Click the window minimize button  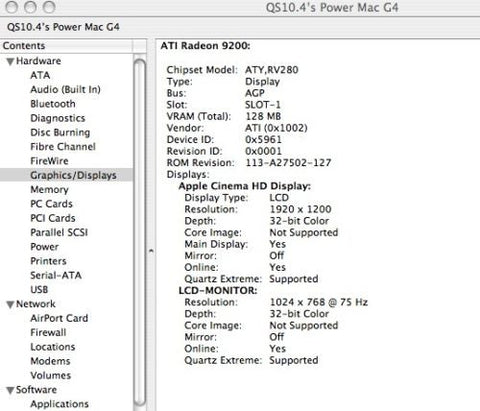coord(30,7)
